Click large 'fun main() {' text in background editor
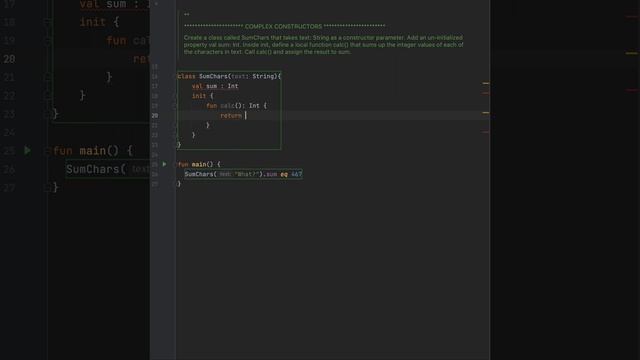 pos(93,151)
